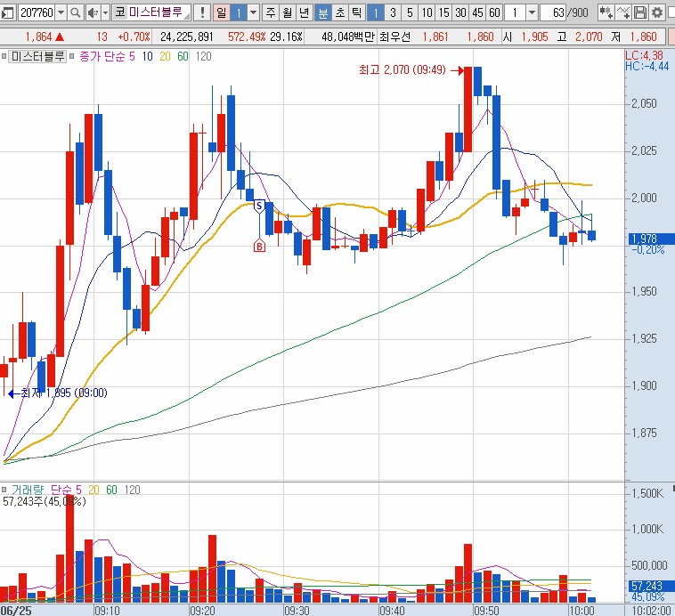Image resolution: width=675 pixels, height=616 pixels.
Task: Expand the minute interval combo box arrow
Action: 532,12
